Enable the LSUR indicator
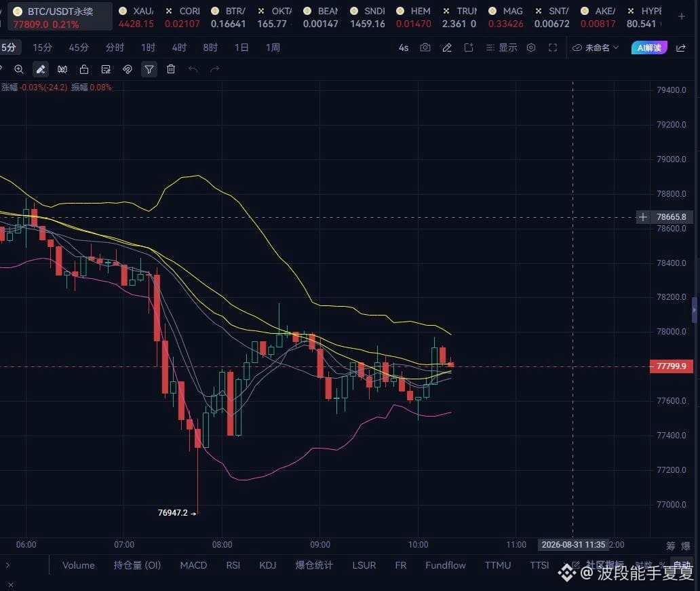This screenshot has height=591, width=700. 364,565
